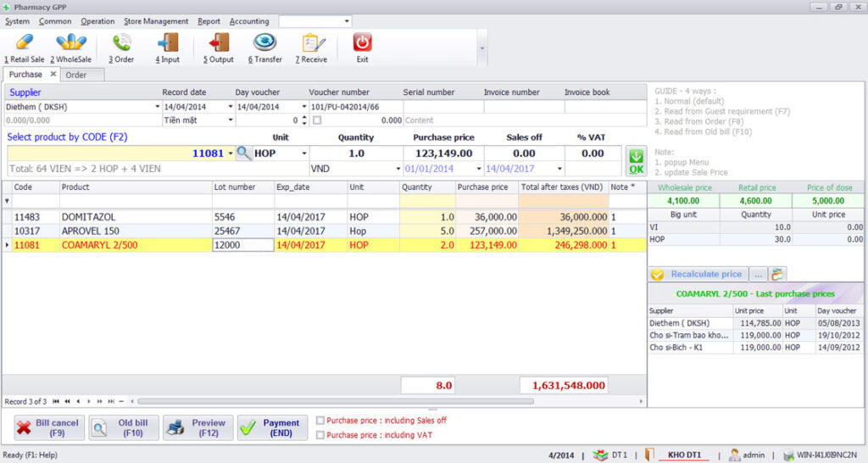Switch to the Order tab
This screenshot has height=463, width=868.
tap(76, 75)
